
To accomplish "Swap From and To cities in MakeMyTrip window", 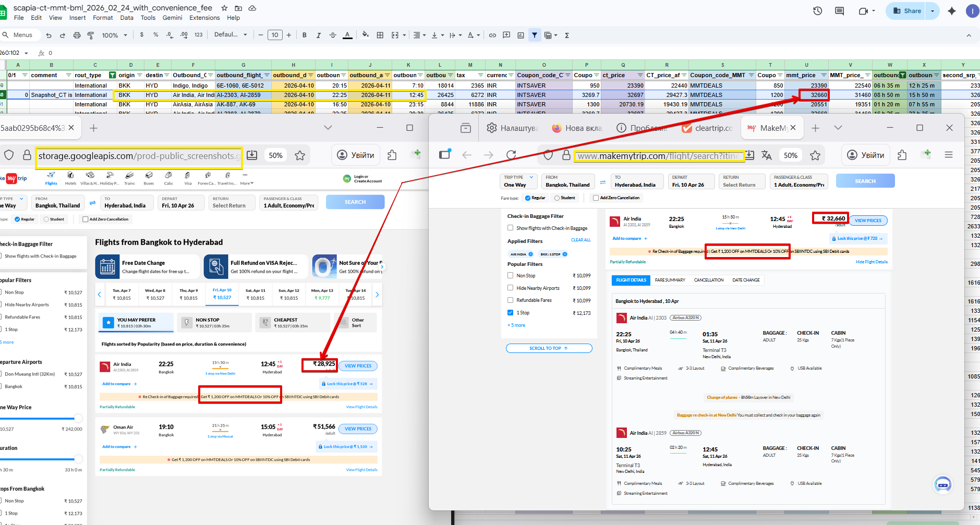I will (603, 182).
